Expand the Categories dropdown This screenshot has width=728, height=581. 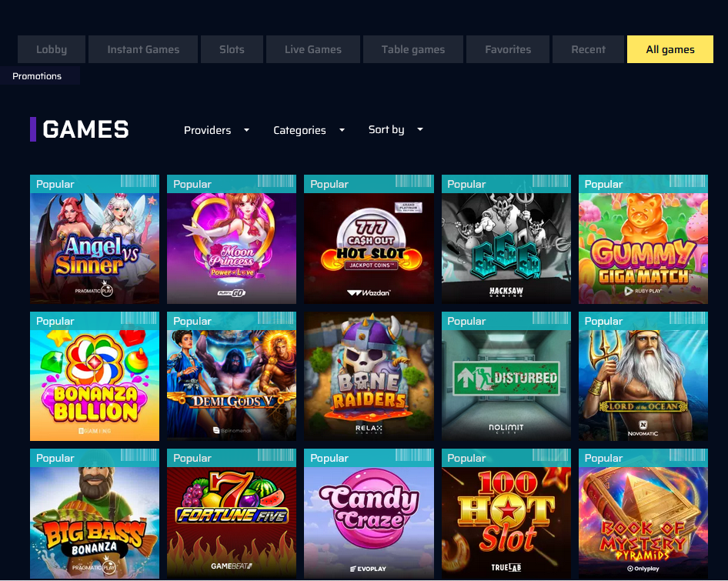tap(309, 130)
